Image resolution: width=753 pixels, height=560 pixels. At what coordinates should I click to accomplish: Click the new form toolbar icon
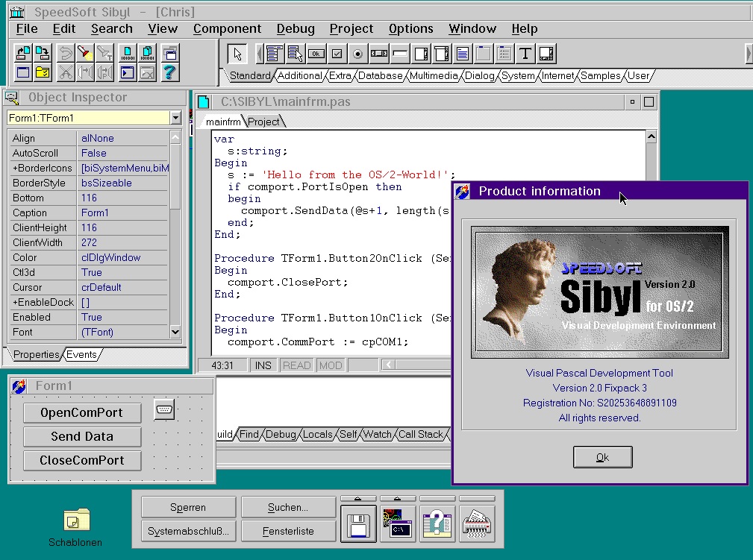23,72
